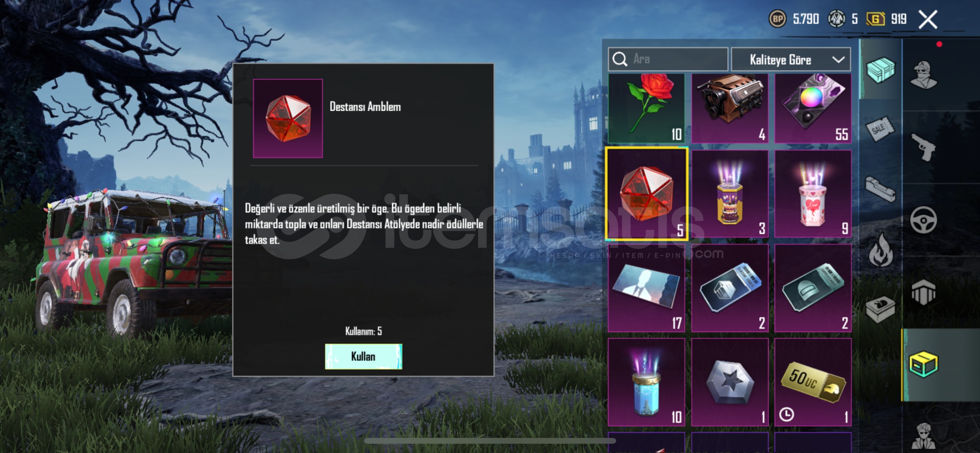980x453 pixels.
Task: Select the birthday cake crate item
Action: pyautogui.click(x=730, y=194)
